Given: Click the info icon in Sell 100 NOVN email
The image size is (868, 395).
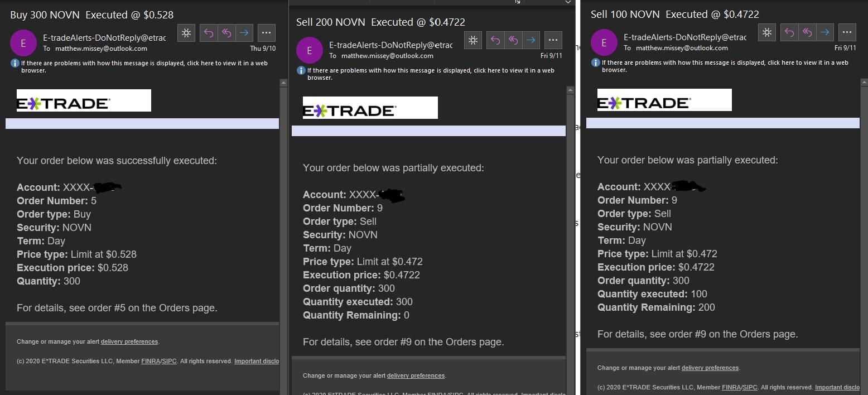Looking at the screenshot, I should (x=596, y=63).
